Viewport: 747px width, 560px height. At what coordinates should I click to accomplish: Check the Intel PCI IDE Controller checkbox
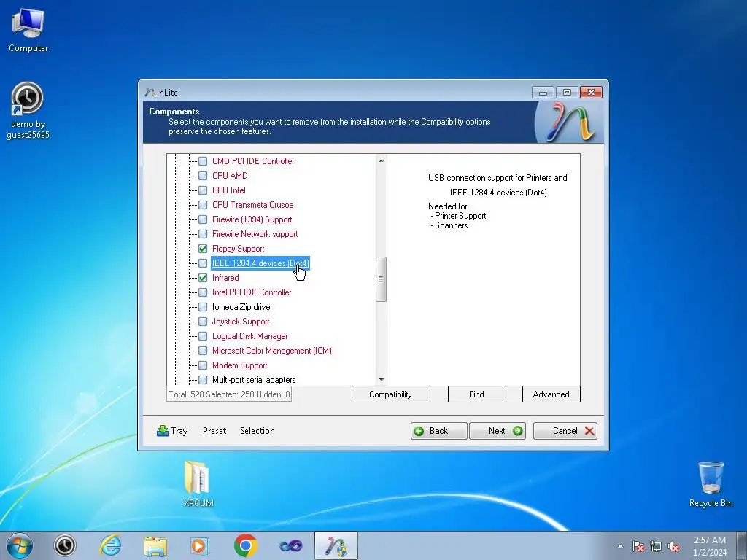[x=203, y=292]
